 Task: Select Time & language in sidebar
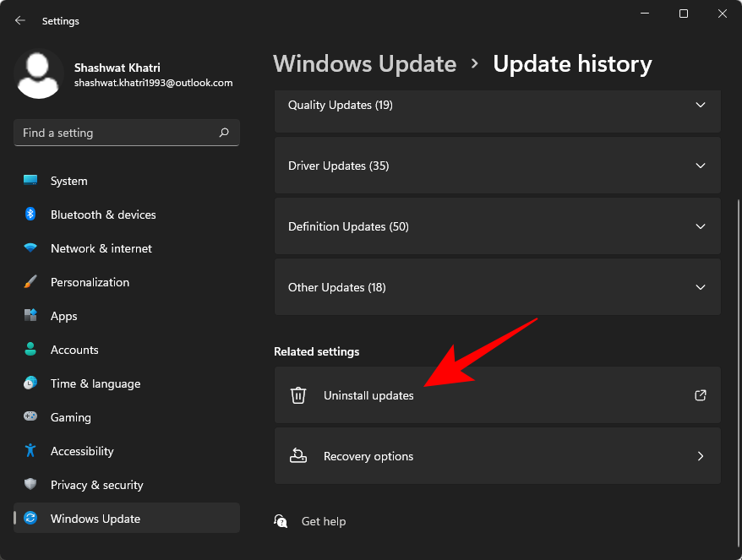[95, 383]
